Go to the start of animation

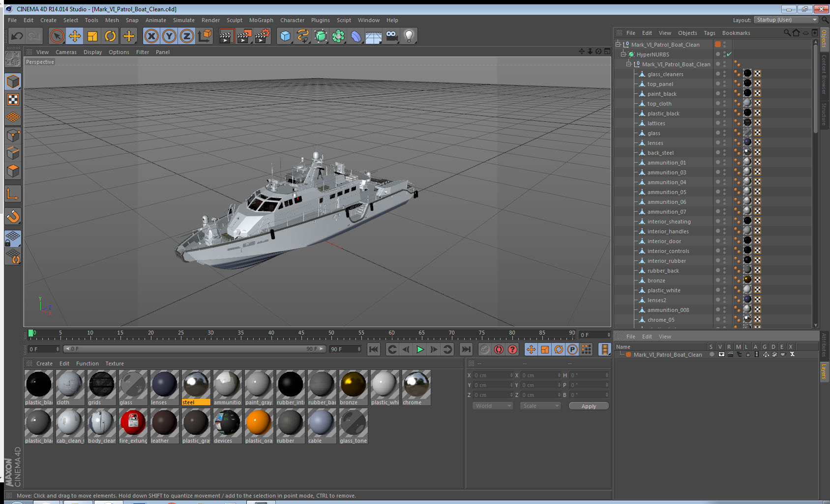(374, 349)
